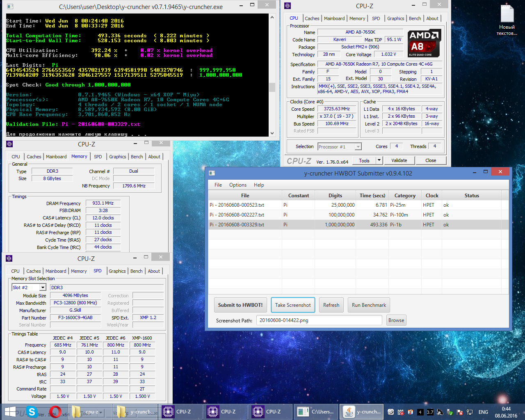Click the tray icon showing 3.7

[x=430, y=412]
